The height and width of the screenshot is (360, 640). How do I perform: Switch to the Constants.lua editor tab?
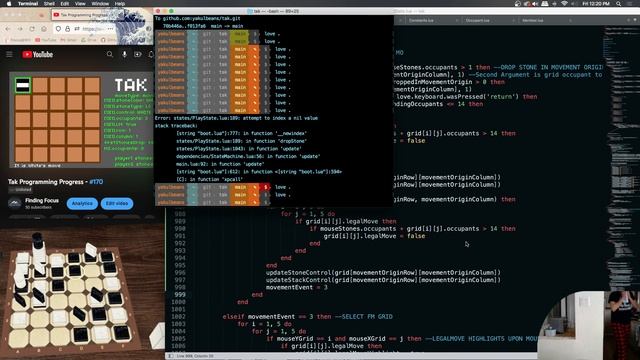pyautogui.click(x=421, y=20)
